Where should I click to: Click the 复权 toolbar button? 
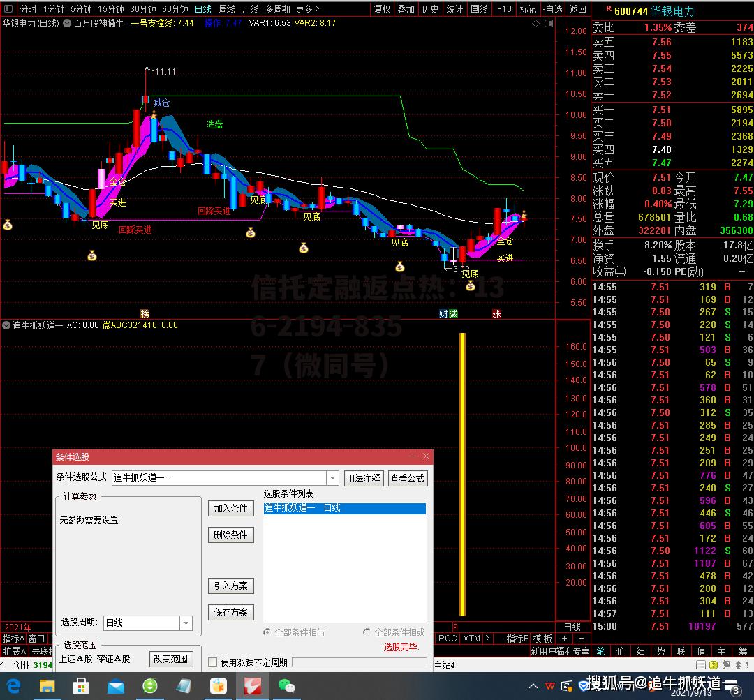coord(383,9)
